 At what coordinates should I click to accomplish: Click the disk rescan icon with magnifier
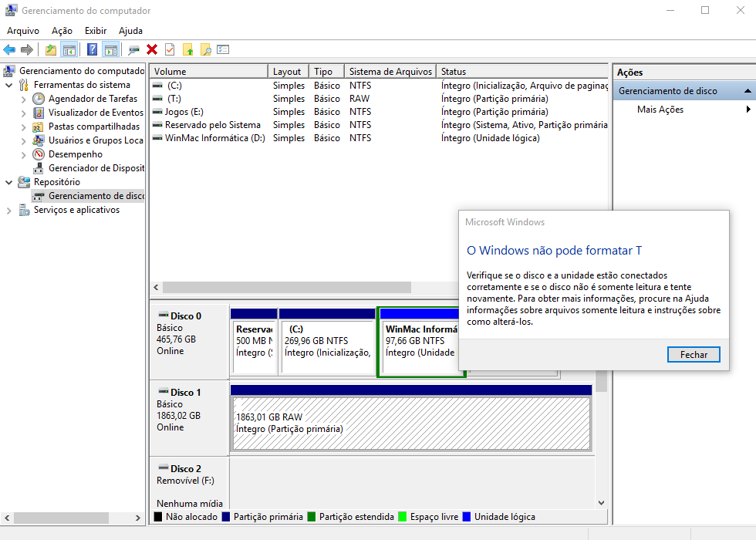point(133,49)
